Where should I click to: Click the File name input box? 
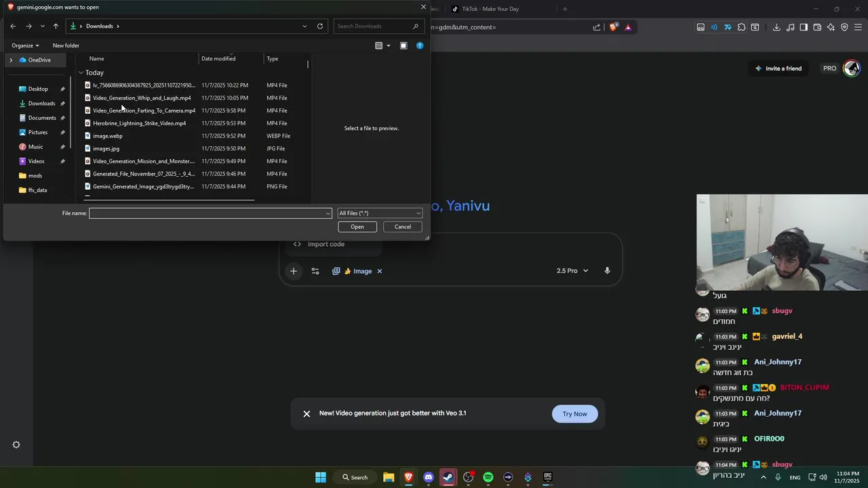coord(210,213)
